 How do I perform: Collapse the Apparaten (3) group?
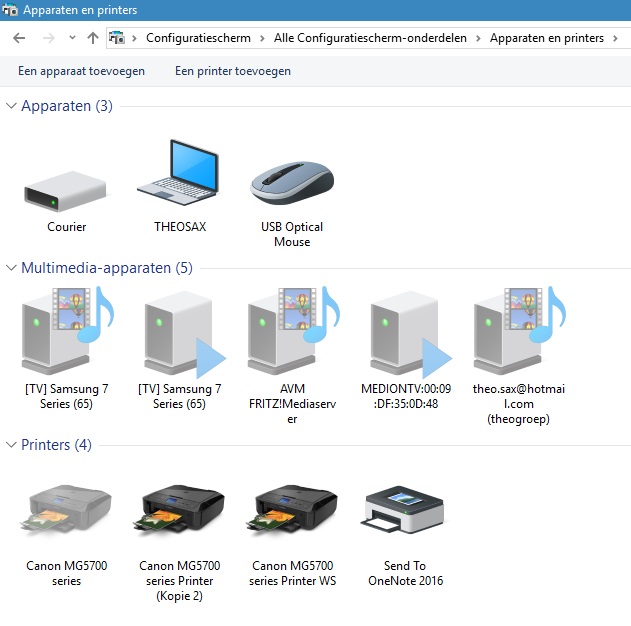(x=11, y=106)
